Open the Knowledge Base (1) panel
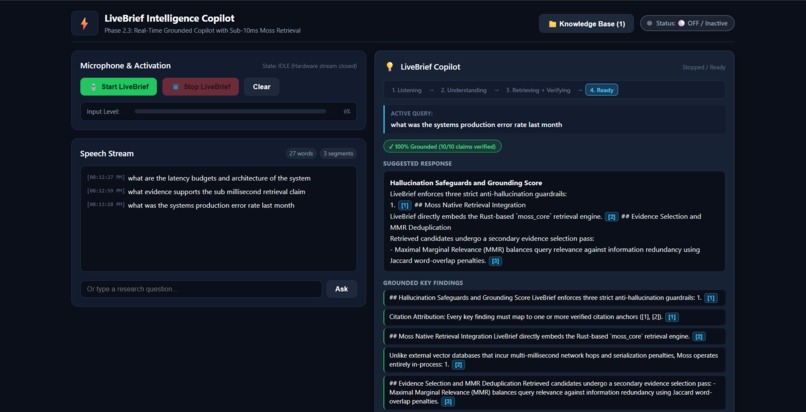This screenshot has height=412, width=806. coord(586,24)
